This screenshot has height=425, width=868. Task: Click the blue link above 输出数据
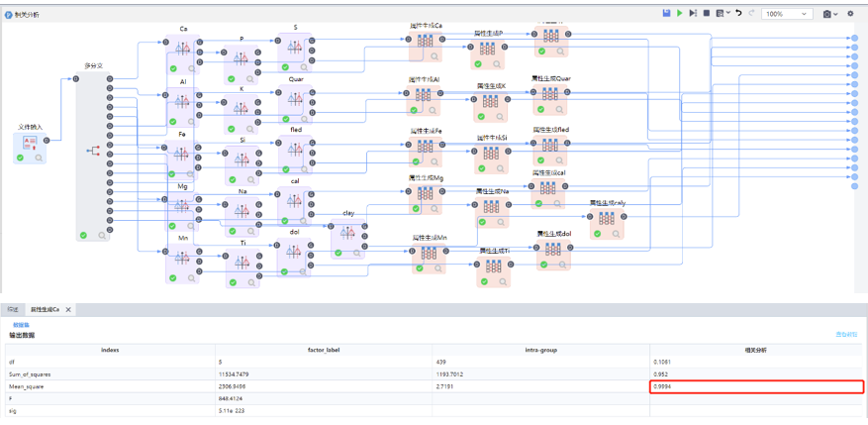(x=20, y=325)
